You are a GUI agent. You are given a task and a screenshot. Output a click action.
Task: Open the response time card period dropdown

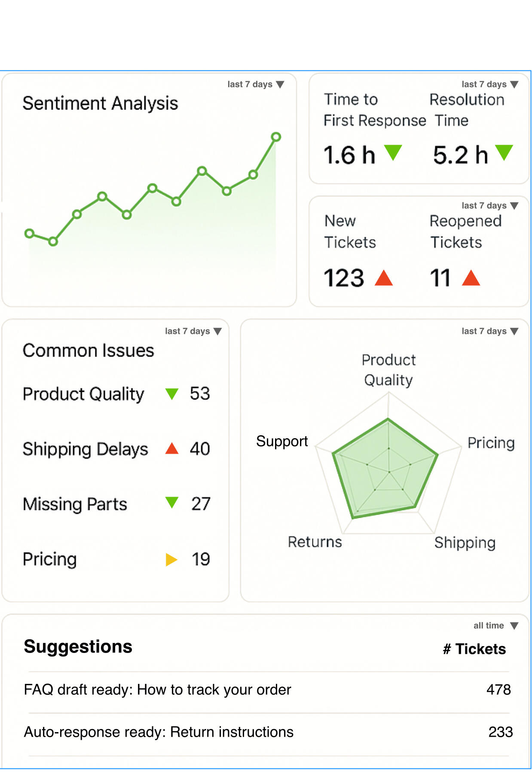(x=490, y=84)
